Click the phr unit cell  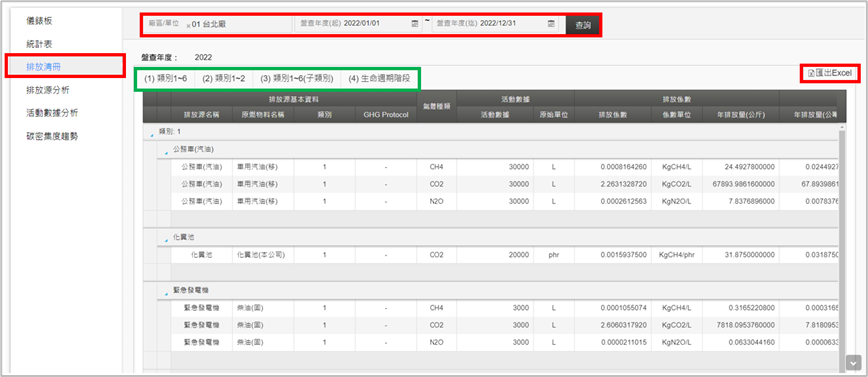pyautogui.click(x=554, y=255)
